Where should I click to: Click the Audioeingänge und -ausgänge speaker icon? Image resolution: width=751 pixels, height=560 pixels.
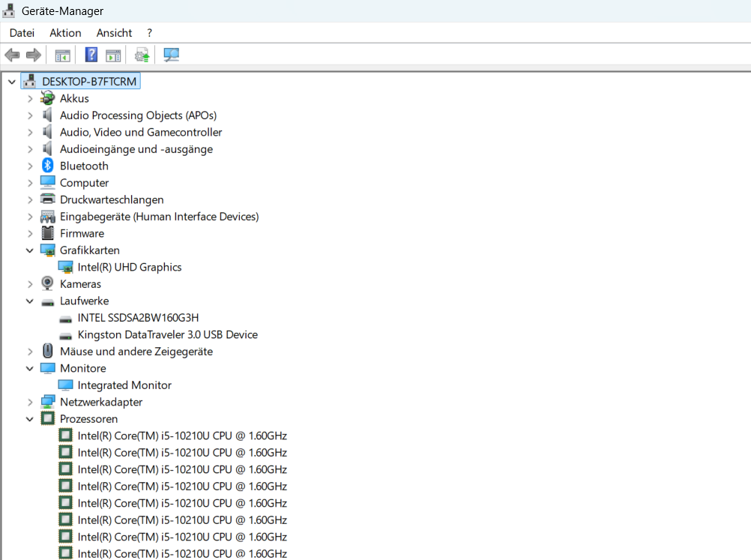[x=47, y=149]
